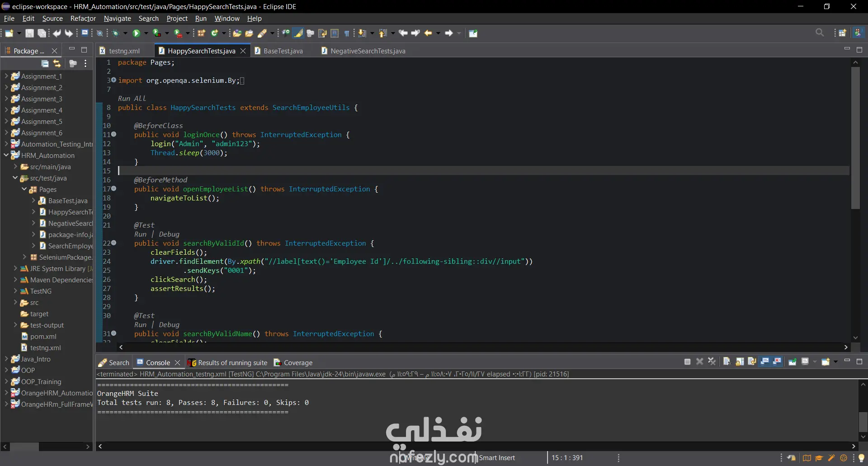This screenshot has width=868, height=466.
Task: Open the Debug button dropdown arrow
Action: [125, 33]
